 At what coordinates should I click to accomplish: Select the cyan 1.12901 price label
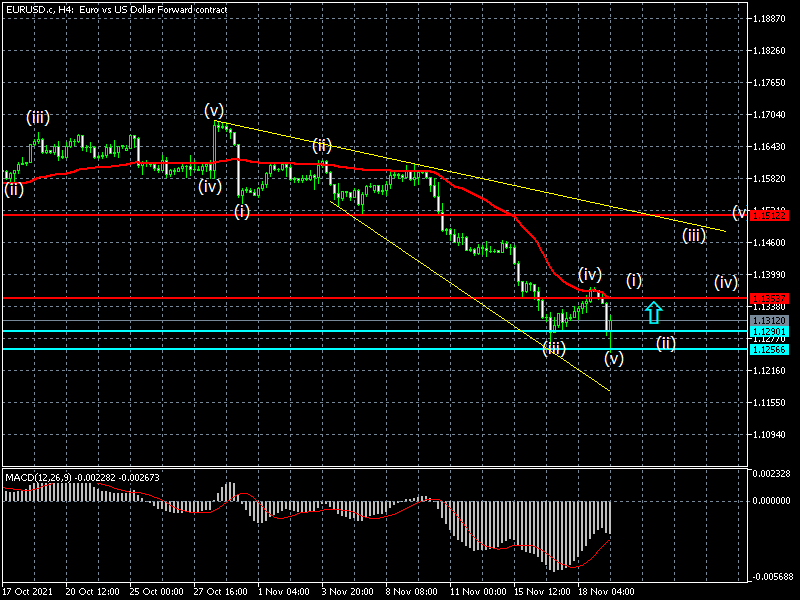768,331
